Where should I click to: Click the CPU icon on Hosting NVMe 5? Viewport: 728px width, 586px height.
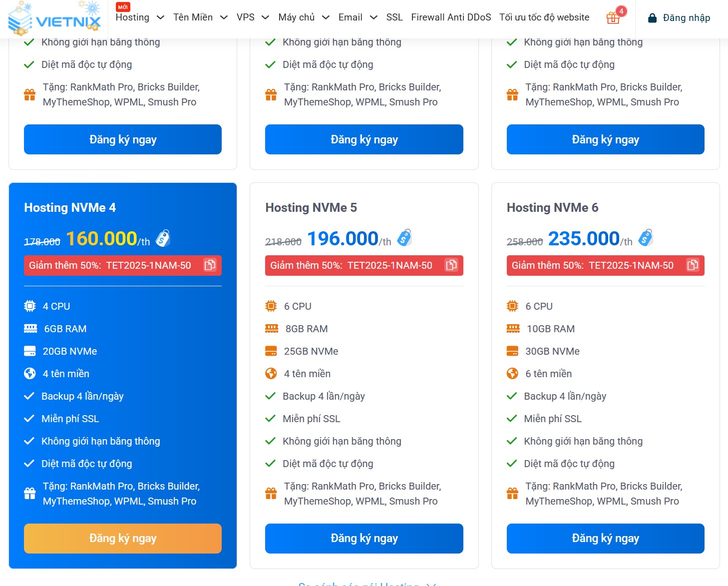[x=271, y=306]
